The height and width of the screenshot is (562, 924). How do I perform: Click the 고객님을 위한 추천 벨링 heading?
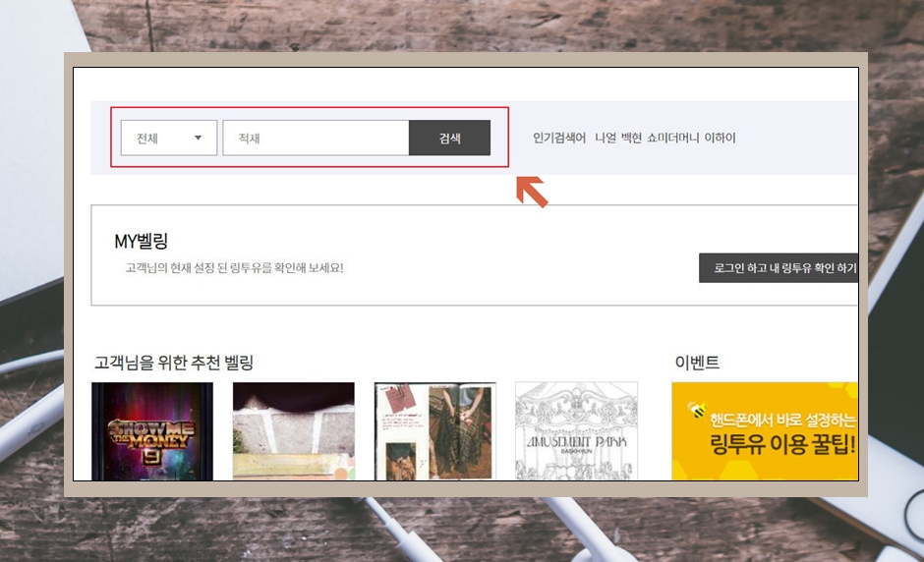[174, 363]
